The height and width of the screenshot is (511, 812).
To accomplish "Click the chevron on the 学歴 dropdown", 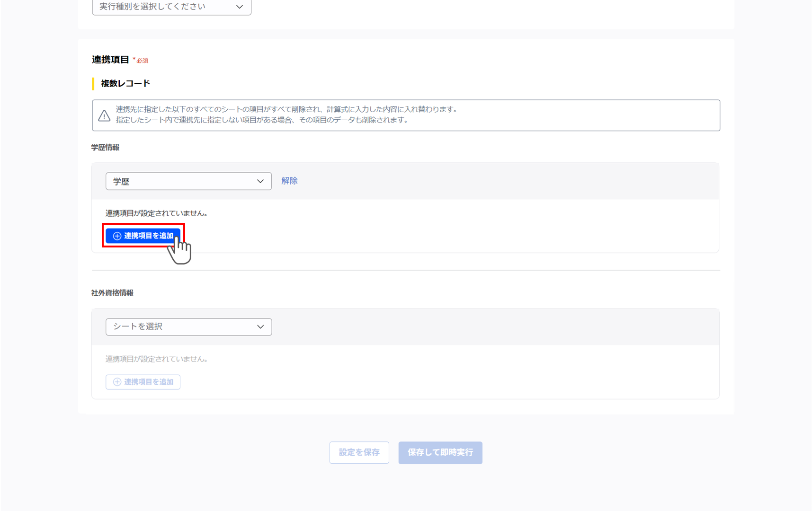I will [x=260, y=181].
